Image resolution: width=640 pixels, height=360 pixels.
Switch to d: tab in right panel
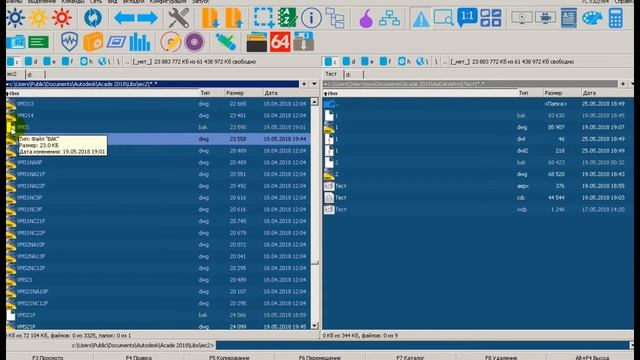pyautogui.click(x=353, y=75)
